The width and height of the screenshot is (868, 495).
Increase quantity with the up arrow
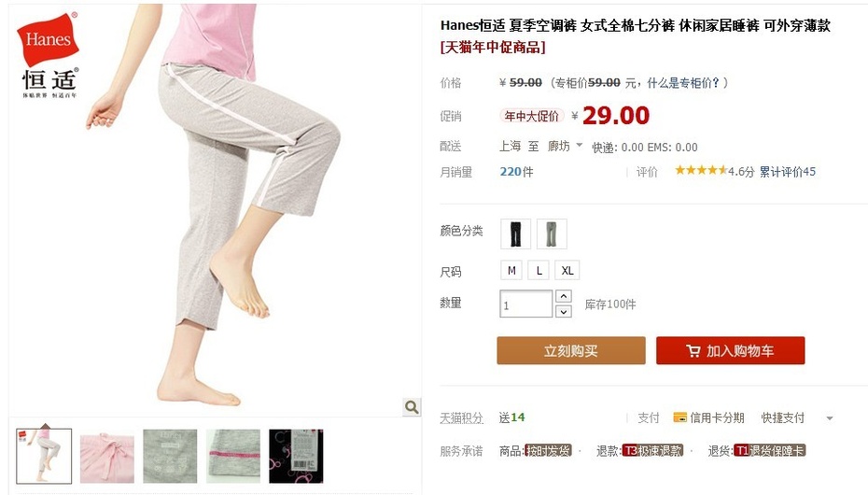click(x=563, y=296)
